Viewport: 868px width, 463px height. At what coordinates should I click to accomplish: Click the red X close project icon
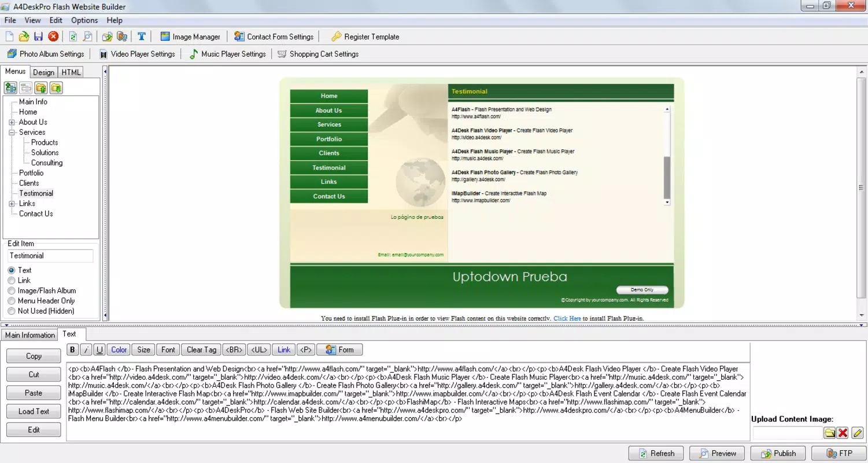[53, 36]
